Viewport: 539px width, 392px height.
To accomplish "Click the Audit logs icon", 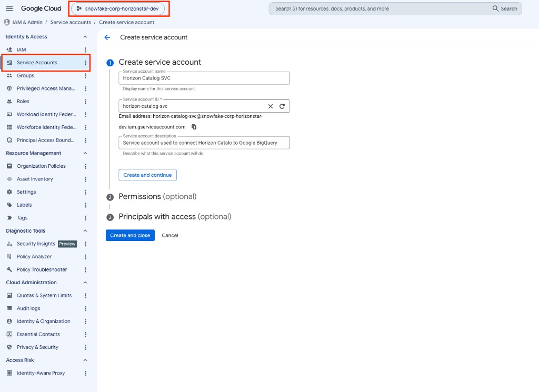I will click(9, 308).
